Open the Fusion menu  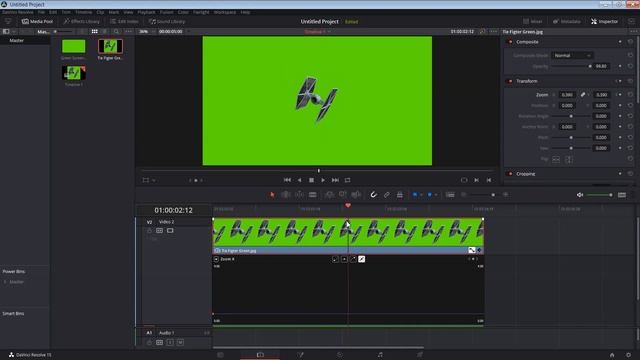click(x=167, y=12)
